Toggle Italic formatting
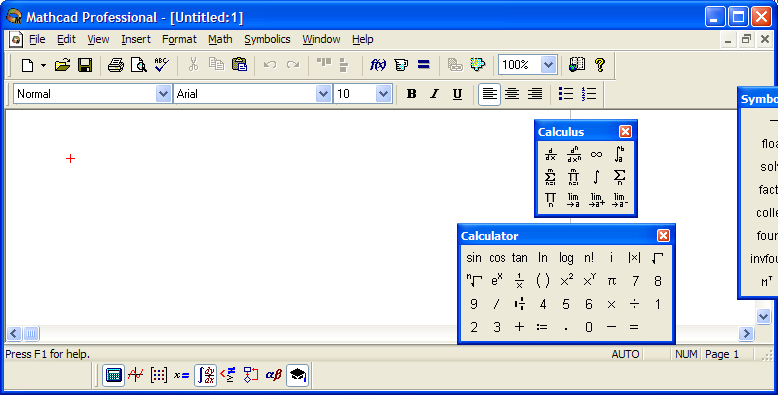 tap(434, 94)
